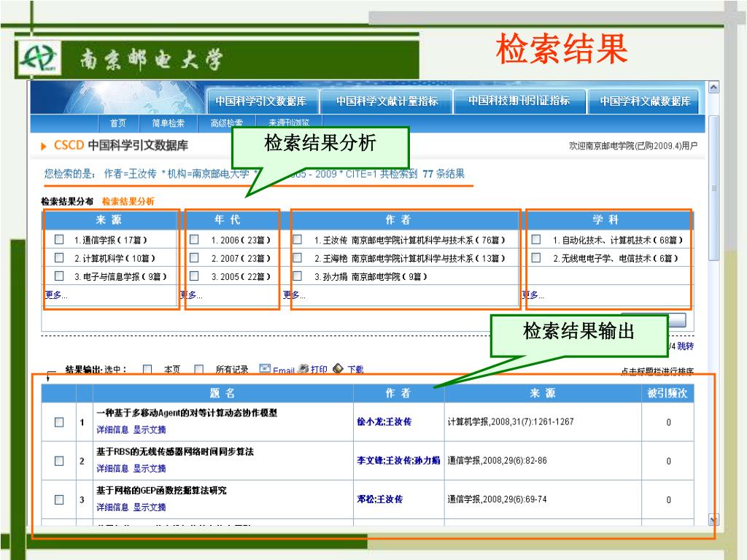Screen dimensions: 747x560
Task: Select the author 孙力娟 (9篇) checkbox
Action: tap(298, 276)
